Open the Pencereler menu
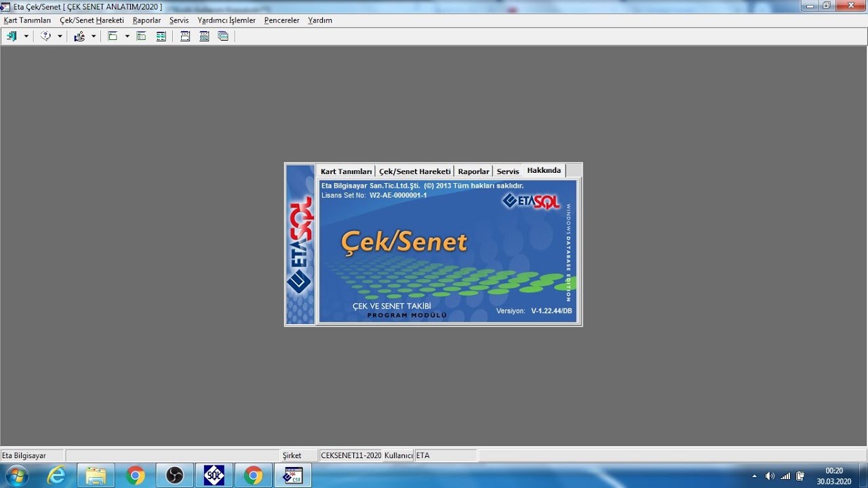This screenshot has height=488, width=868. point(281,20)
